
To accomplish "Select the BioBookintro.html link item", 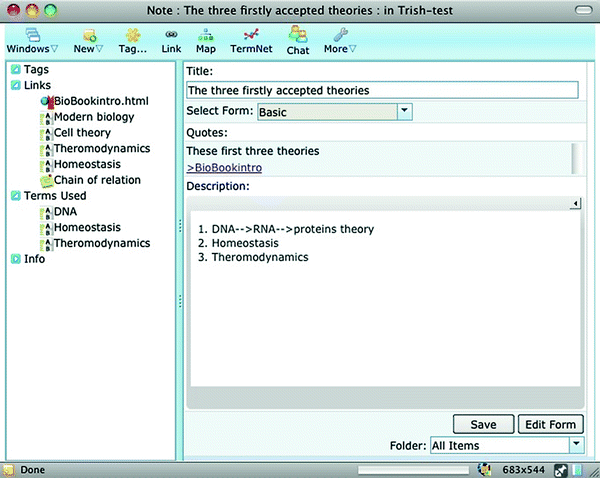I will coord(94,101).
